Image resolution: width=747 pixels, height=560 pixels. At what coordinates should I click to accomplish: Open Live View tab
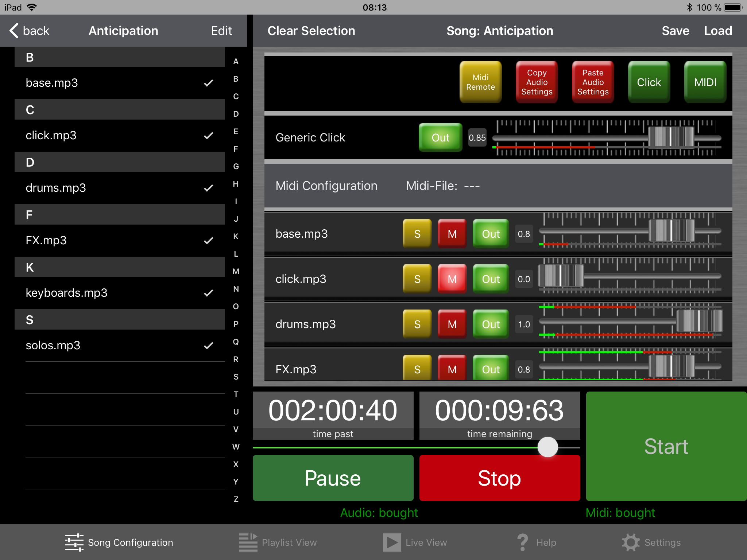click(415, 542)
